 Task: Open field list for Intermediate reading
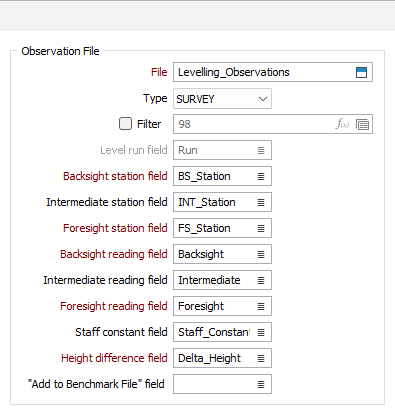(x=261, y=280)
